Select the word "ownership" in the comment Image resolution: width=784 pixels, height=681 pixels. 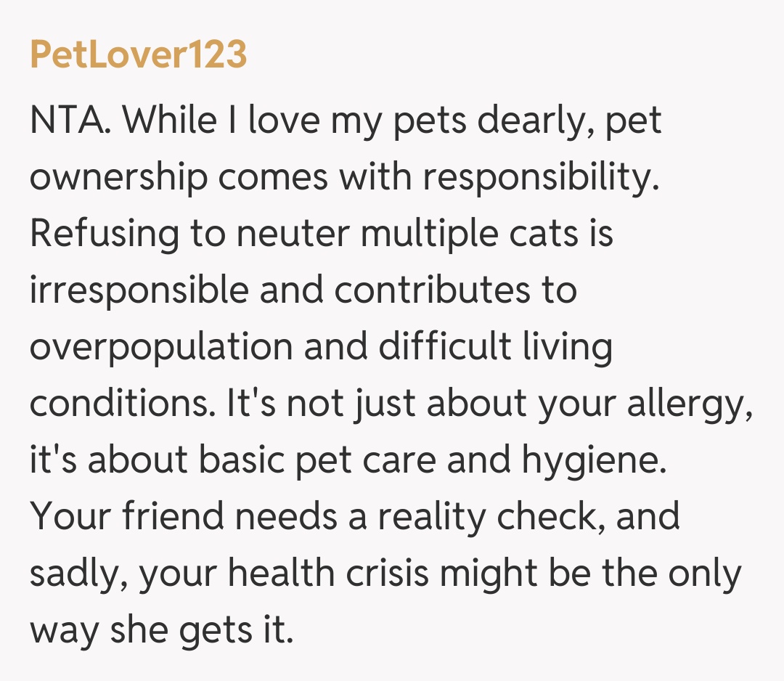point(118,179)
